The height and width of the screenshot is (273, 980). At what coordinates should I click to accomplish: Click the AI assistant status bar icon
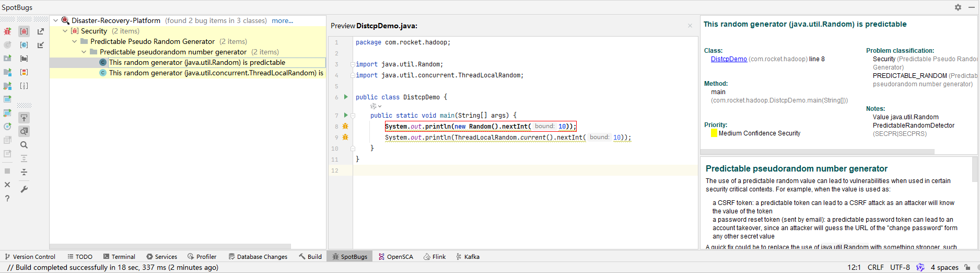click(x=920, y=267)
